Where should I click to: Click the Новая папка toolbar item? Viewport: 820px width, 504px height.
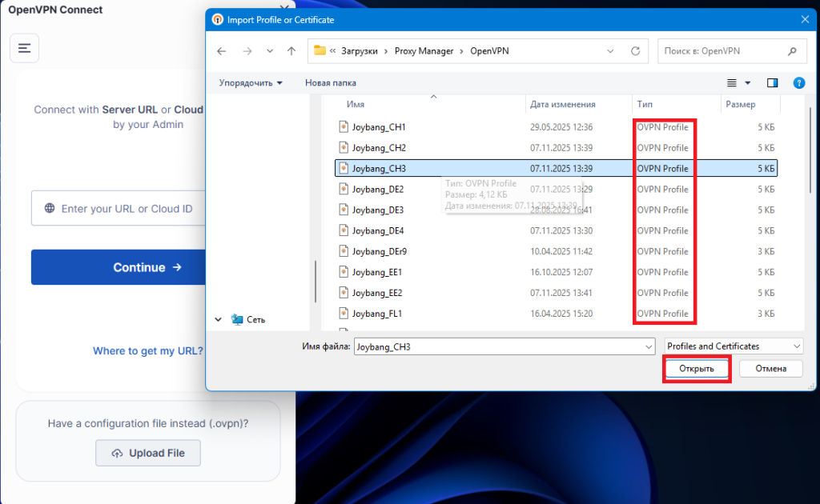[331, 82]
